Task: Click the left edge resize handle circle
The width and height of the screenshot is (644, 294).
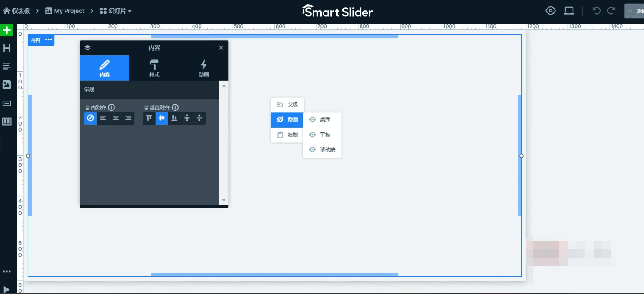Action: pyautogui.click(x=28, y=156)
